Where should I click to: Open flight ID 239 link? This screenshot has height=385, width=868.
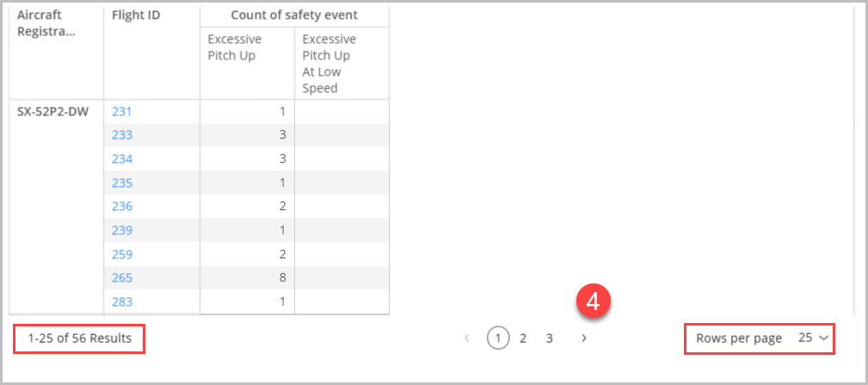click(x=122, y=231)
